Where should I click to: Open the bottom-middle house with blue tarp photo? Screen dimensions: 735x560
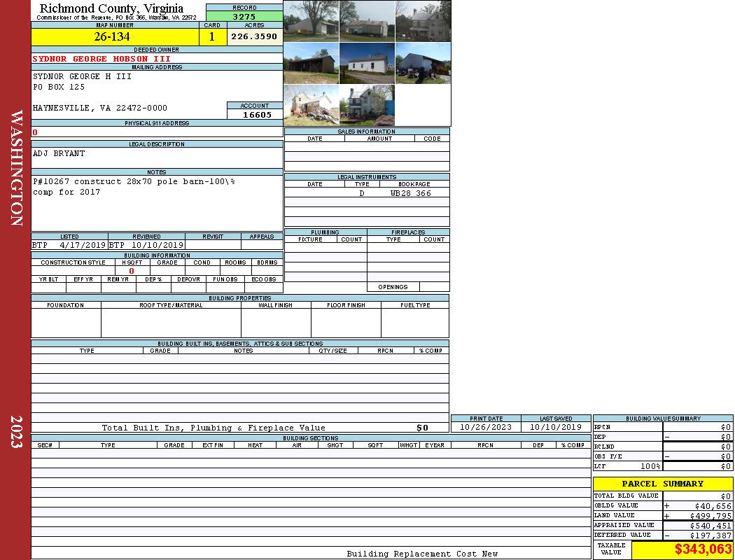pyautogui.click(x=367, y=105)
